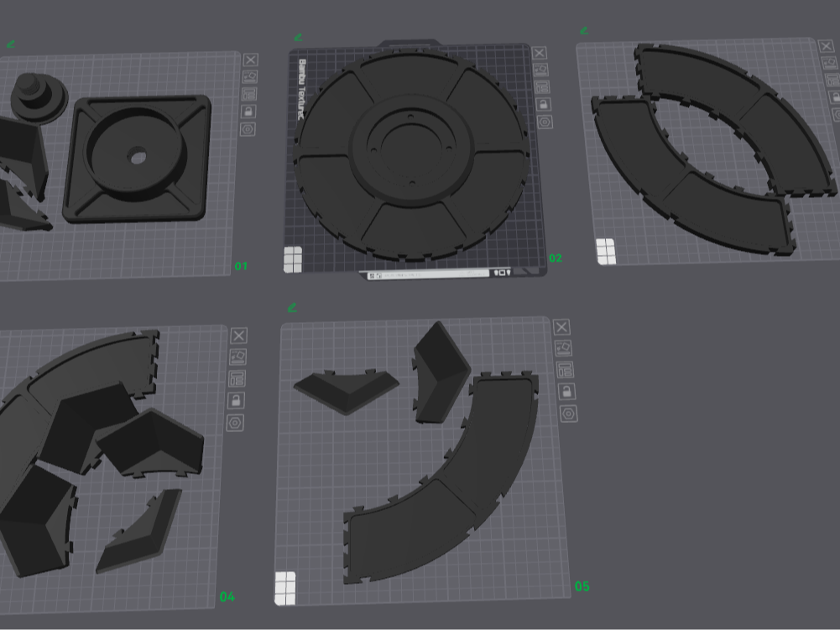Open plate settings for plate 05
The image size is (840, 630).
pyautogui.click(x=569, y=414)
